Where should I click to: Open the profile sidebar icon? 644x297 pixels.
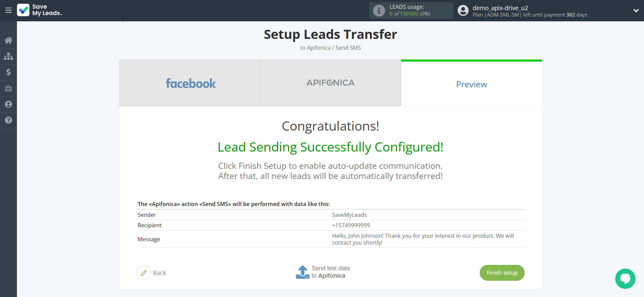[x=8, y=104]
